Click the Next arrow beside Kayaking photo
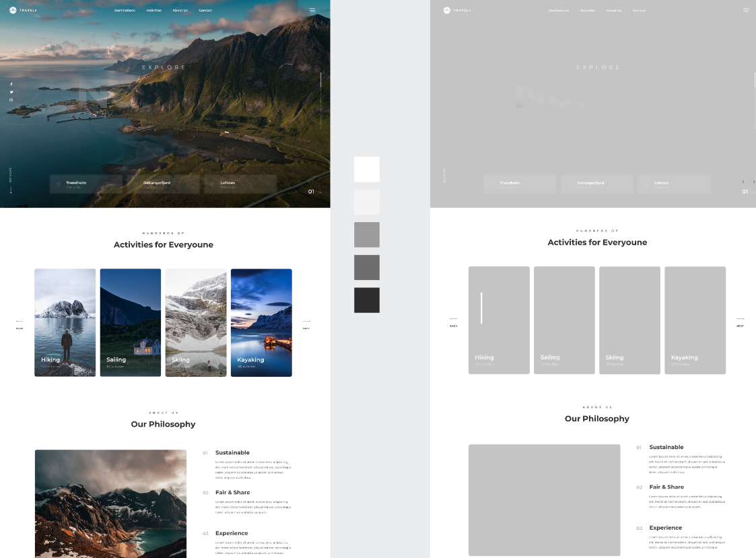This screenshot has height=558, width=756. [306, 323]
